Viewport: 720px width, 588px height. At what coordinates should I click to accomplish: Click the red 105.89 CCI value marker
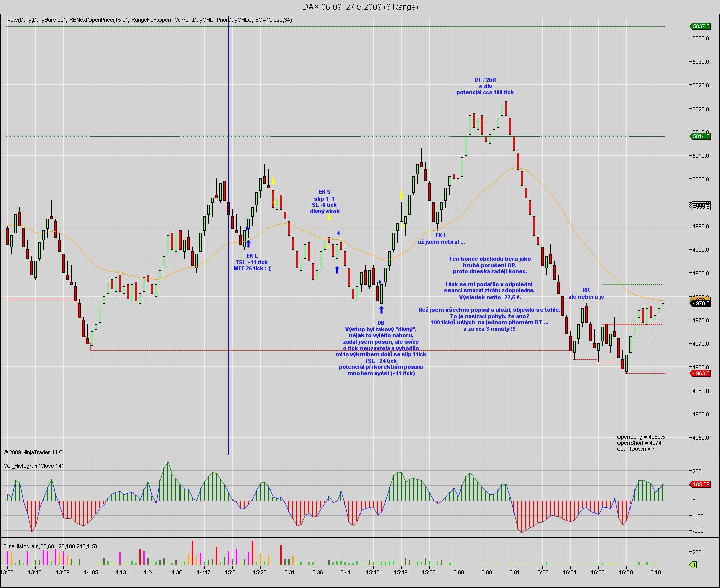700,484
